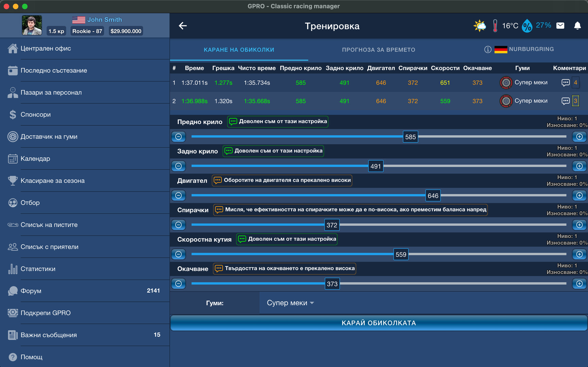Open the mail envelope icon

(560, 25)
